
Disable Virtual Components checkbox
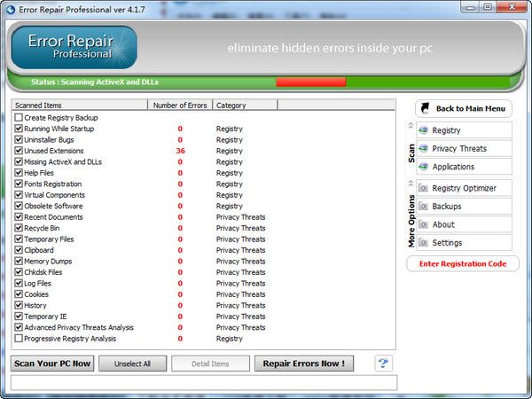(19, 195)
